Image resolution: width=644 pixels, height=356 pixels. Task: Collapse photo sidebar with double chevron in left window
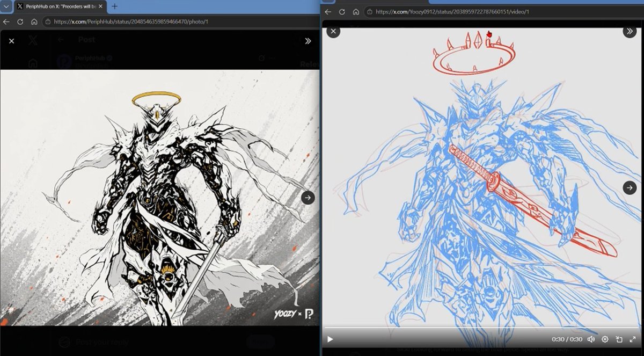tap(308, 41)
